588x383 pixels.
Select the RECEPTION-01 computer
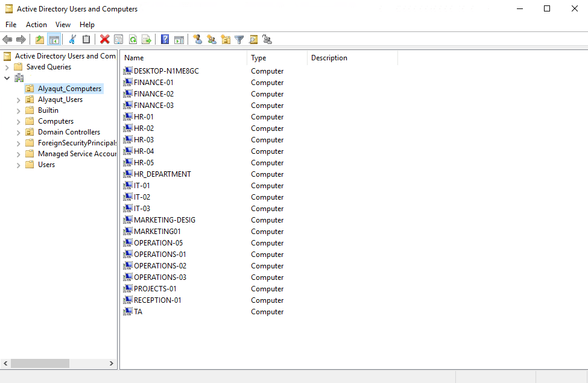pyautogui.click(x=157, y=300)
